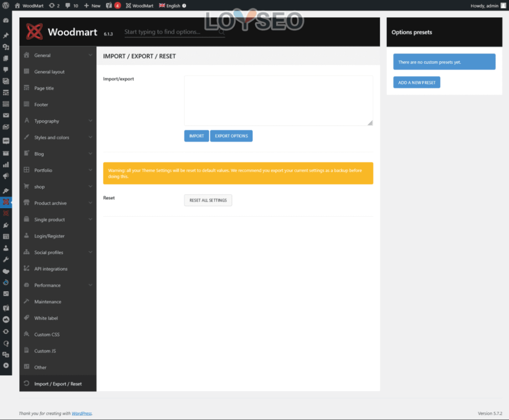The height and width of the screenshot is (420, 509).
Task: Click the search magnifier in options search
Action: (x=221, y=32)
